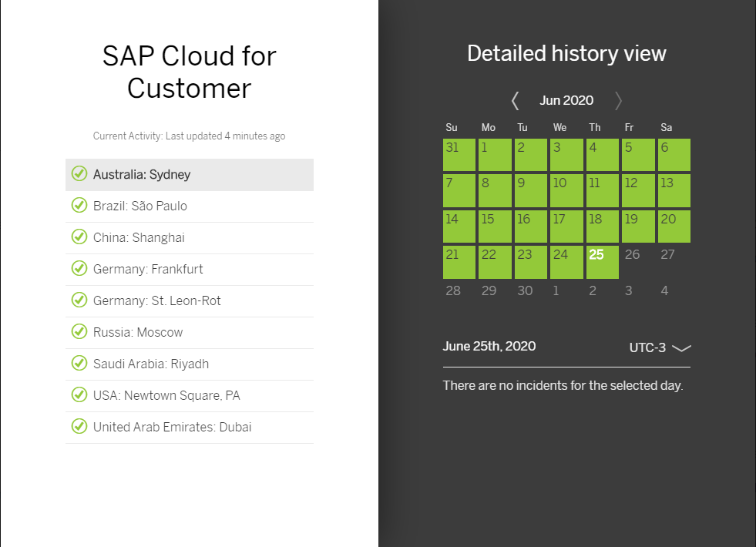Select the Germany: Frankfurt data center
Image resolution: width=756 pixels, height=547 pixels.
(x=190, y=270)
